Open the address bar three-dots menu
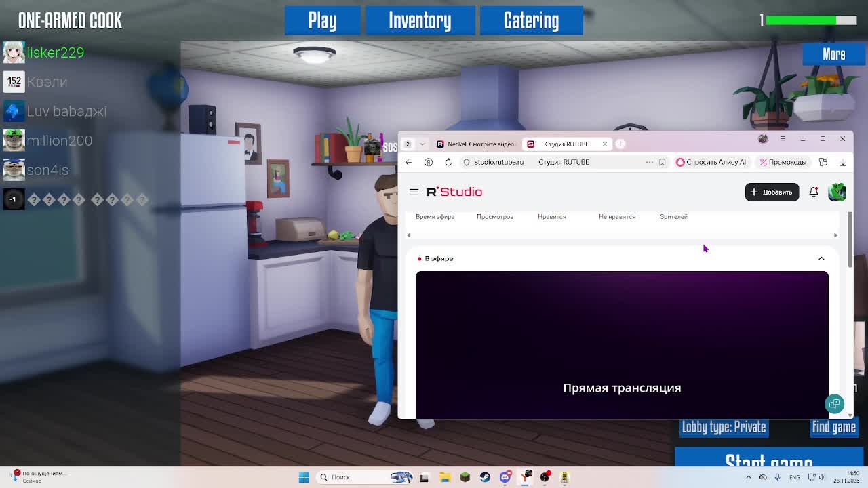 [x=650, y=162]
